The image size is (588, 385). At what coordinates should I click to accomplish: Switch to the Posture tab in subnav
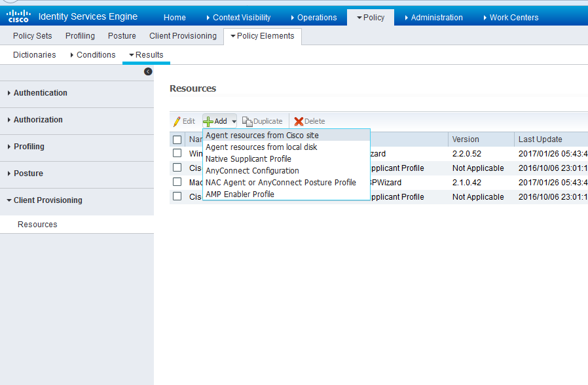[x=122, y=36]
